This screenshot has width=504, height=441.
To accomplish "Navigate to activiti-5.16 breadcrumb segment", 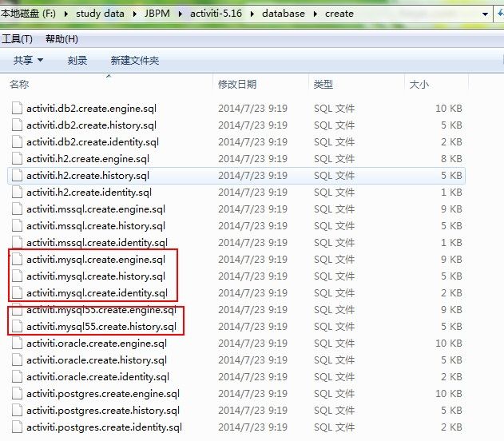I will 216,14.
